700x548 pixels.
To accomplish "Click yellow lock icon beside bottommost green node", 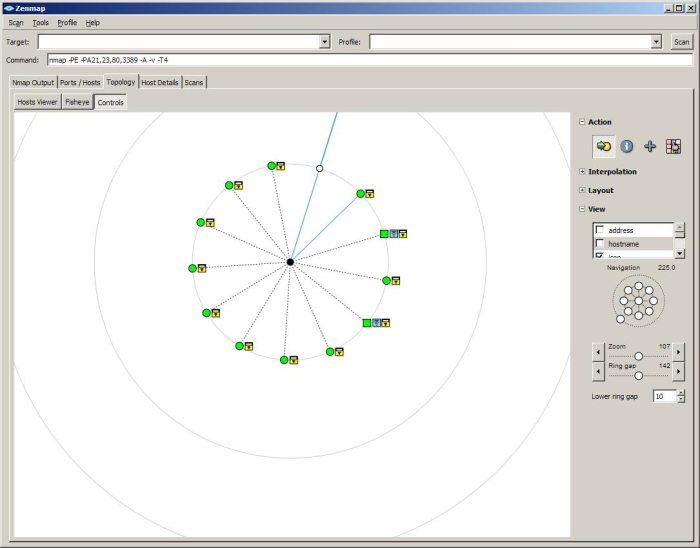I will pyautogui.click(x=294, y=360).
